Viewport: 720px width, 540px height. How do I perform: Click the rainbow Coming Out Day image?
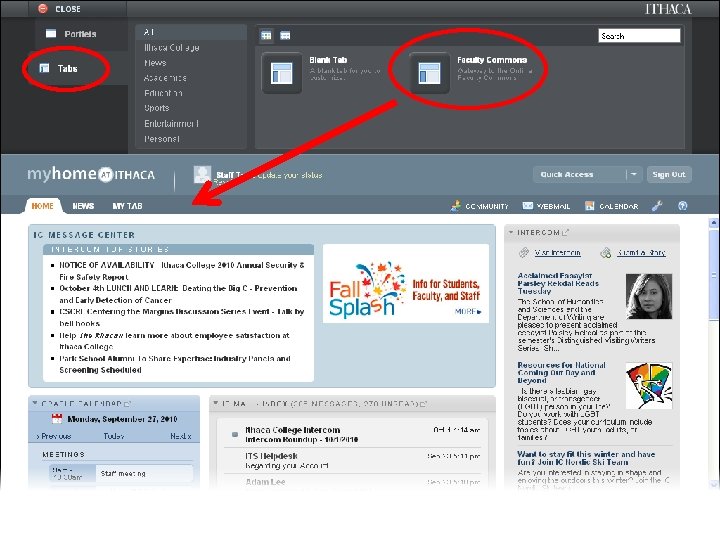coord(649,386)
